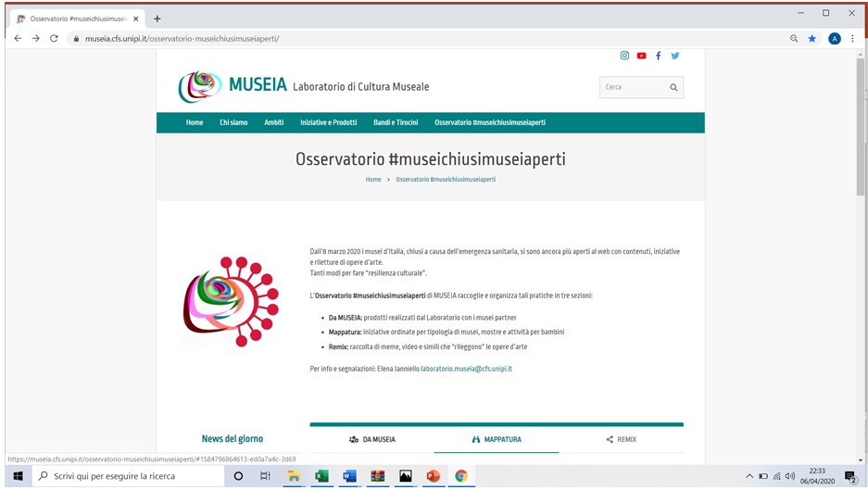Open Word from taskbar

point(349,475)
